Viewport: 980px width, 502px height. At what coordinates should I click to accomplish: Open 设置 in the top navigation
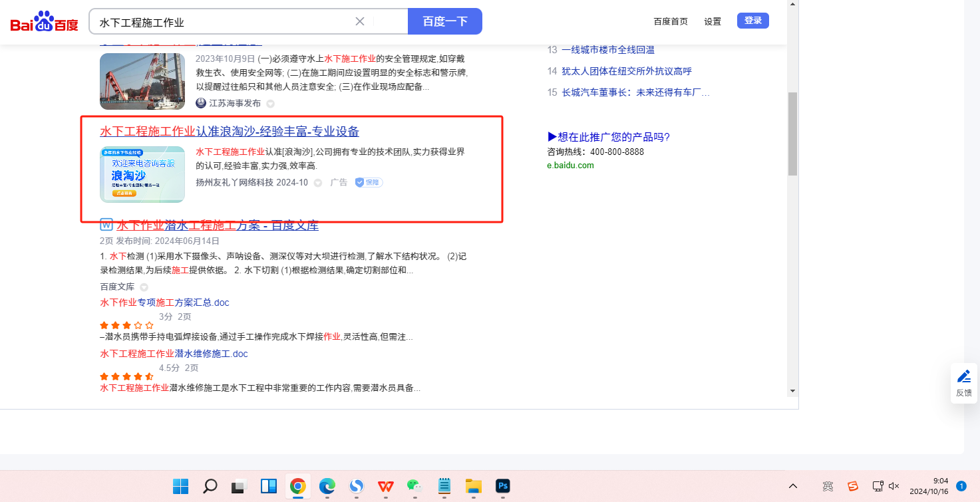click(x=713, y=21)
